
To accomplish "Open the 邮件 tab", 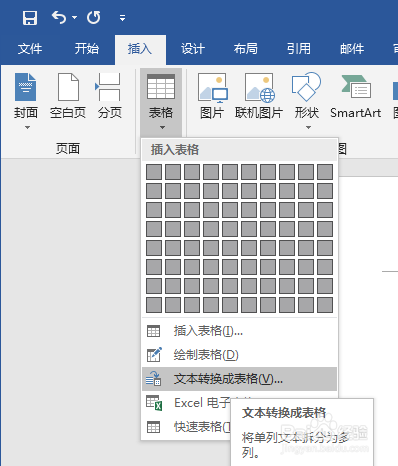I will coord(352,49).
